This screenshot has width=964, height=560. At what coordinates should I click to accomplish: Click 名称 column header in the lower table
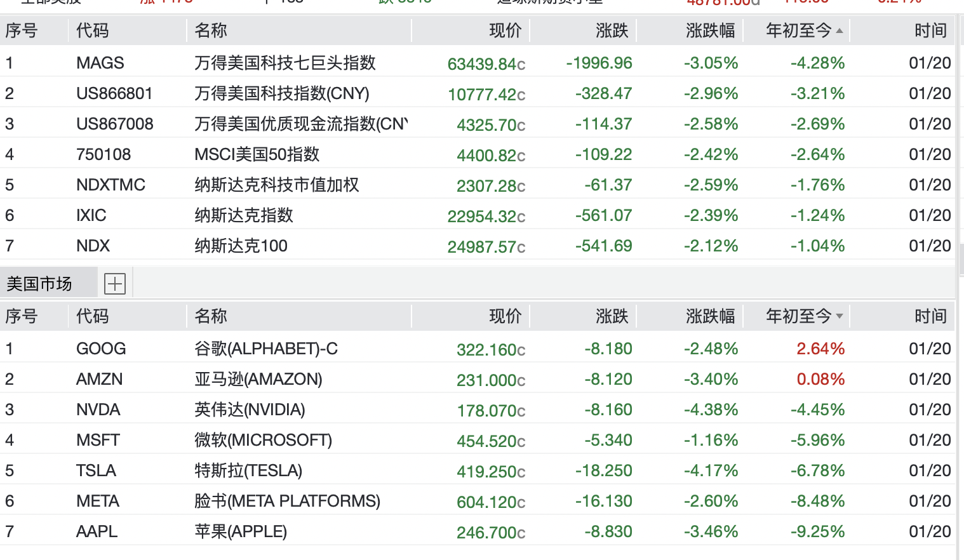[x=211, y=316]
